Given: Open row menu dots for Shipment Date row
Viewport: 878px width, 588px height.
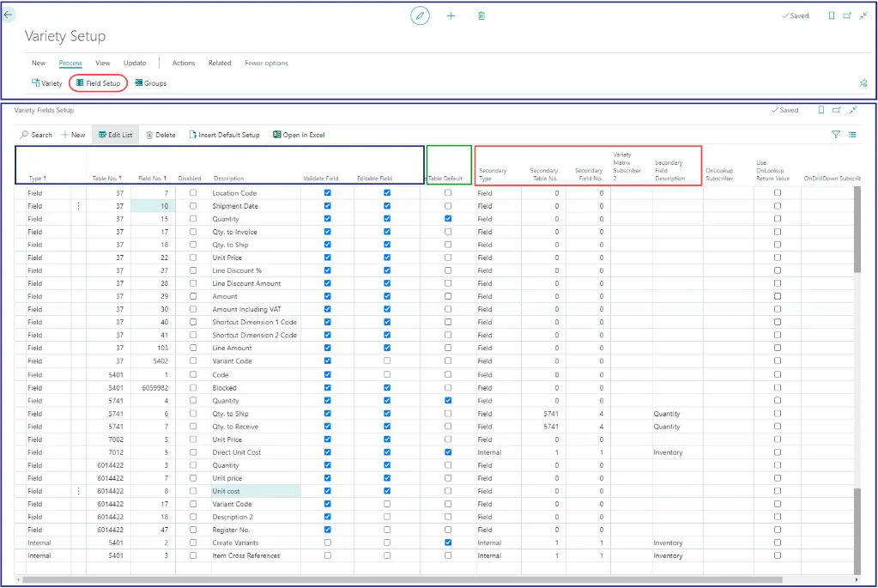Looking at the screenshot, I should pyautogui.click(x=78, y=205).
